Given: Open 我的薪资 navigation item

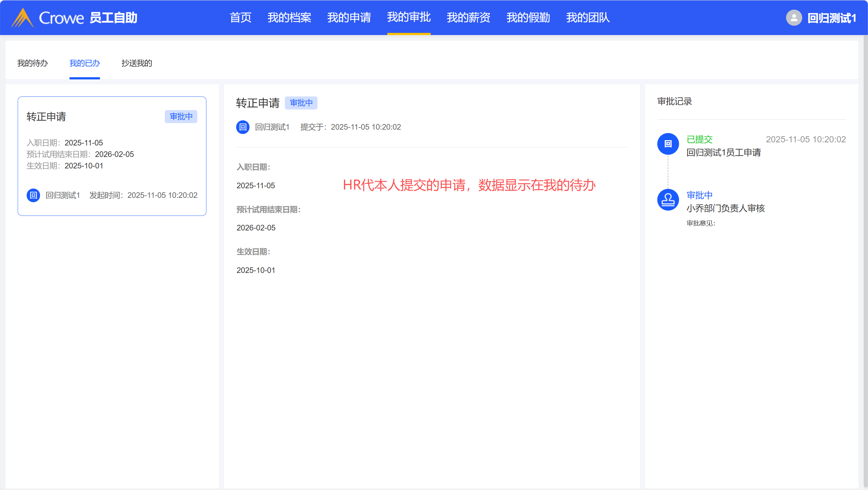Looking at the screenshot, I should 468,17.
